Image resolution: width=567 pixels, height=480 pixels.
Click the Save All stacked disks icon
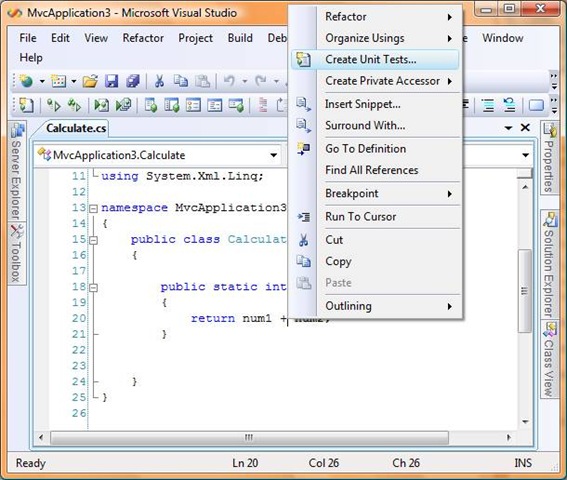[133, 81]
